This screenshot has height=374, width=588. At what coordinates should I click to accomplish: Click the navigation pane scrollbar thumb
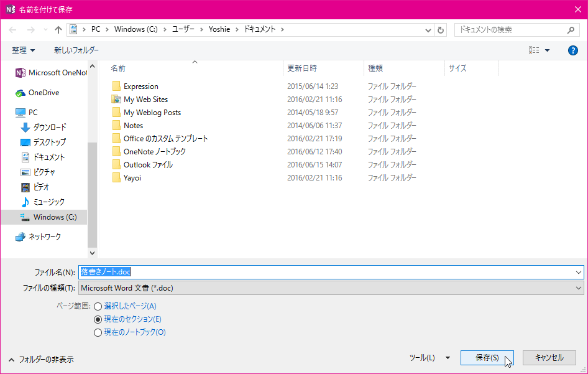pos(92,195)
